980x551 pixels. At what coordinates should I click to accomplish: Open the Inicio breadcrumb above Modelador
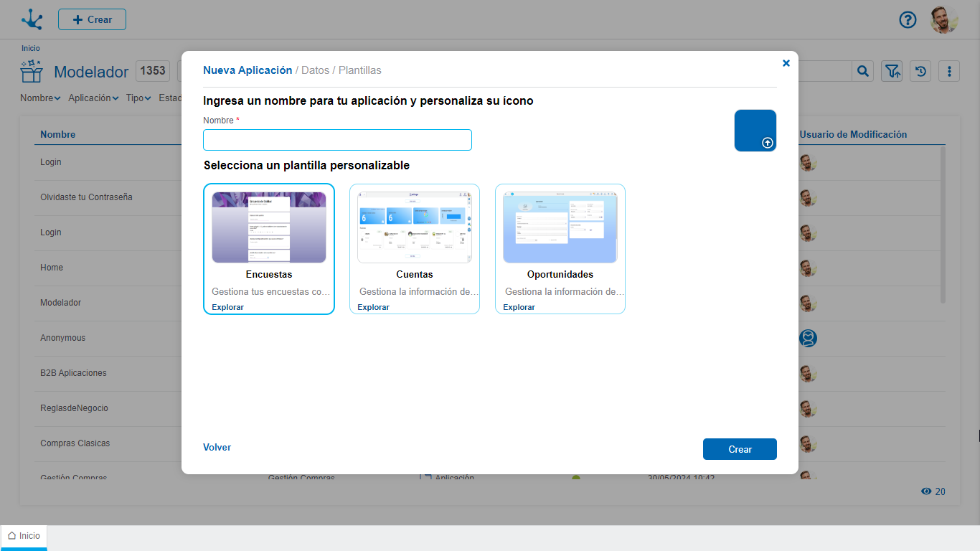pos(29,48)
